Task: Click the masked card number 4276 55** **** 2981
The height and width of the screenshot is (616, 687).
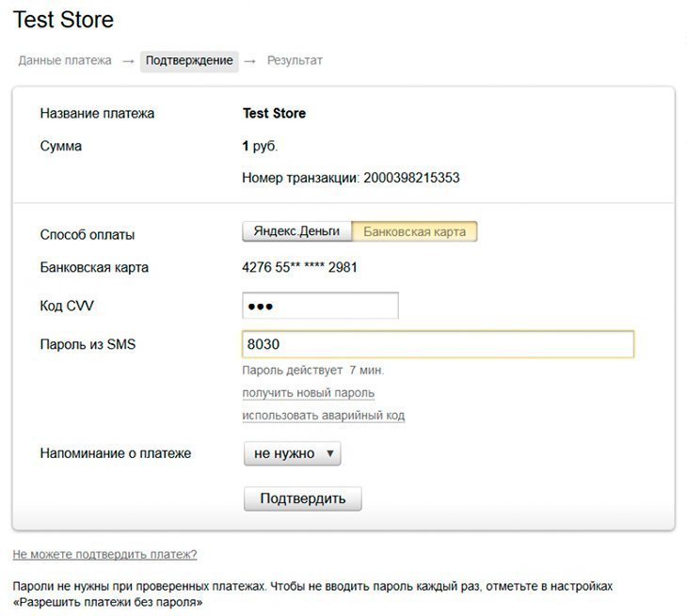Action: (x=299, y=267)
